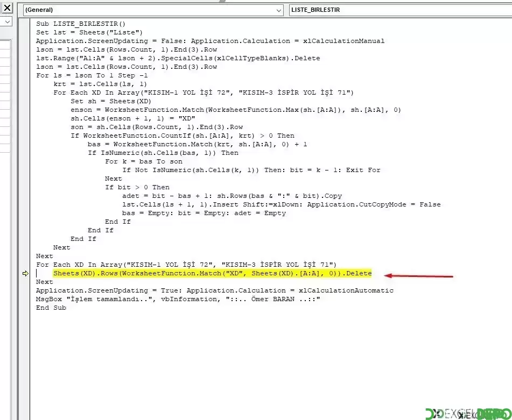Click the highlighted Sheets(XD).Rows Delete line
The image size is (512, 420).
[x=212, y=273]
